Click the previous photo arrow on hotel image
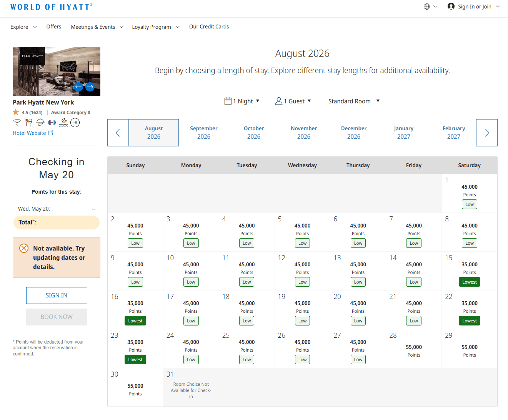 tap(78, 86)
